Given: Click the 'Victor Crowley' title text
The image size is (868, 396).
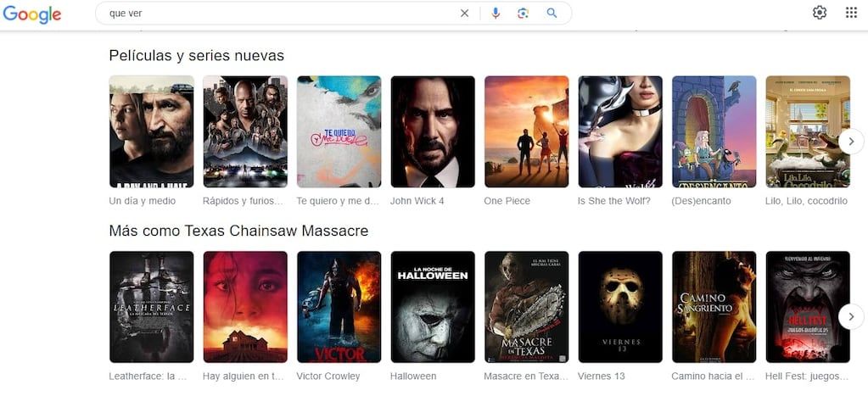Looking at the screenshot, I should (x=328, y=376).
